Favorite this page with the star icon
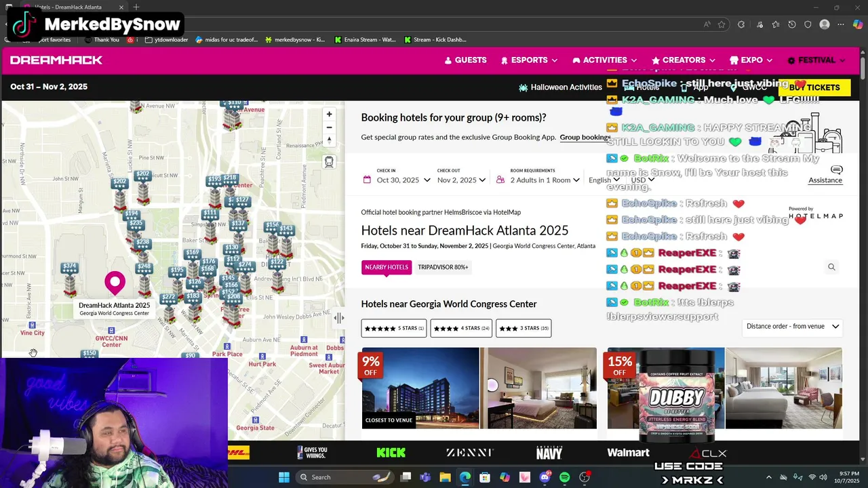The width and height of the screenshot is (868, 488). point(722,24)
